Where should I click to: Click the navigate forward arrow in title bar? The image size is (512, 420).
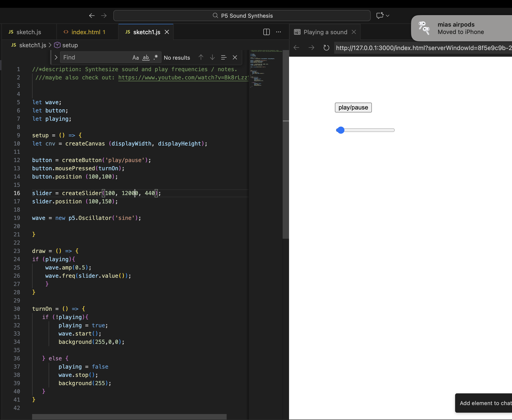pyautogui.click(x=104, y=16)
